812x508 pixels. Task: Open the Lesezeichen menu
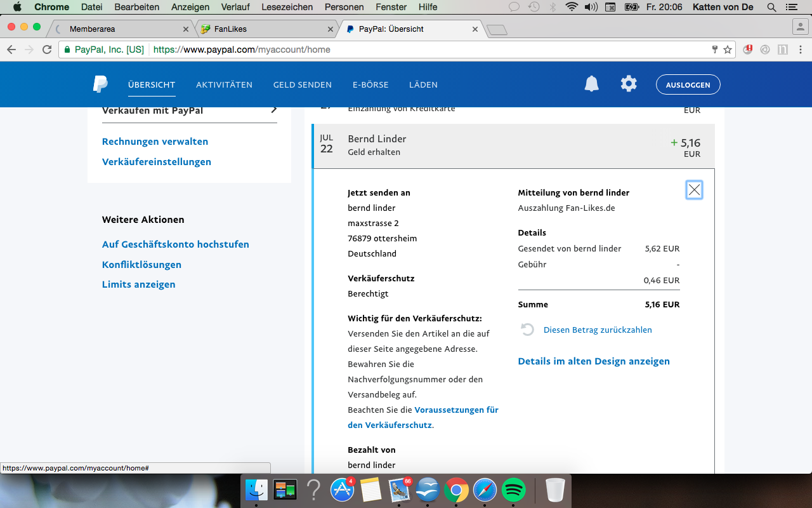[287, 7]
